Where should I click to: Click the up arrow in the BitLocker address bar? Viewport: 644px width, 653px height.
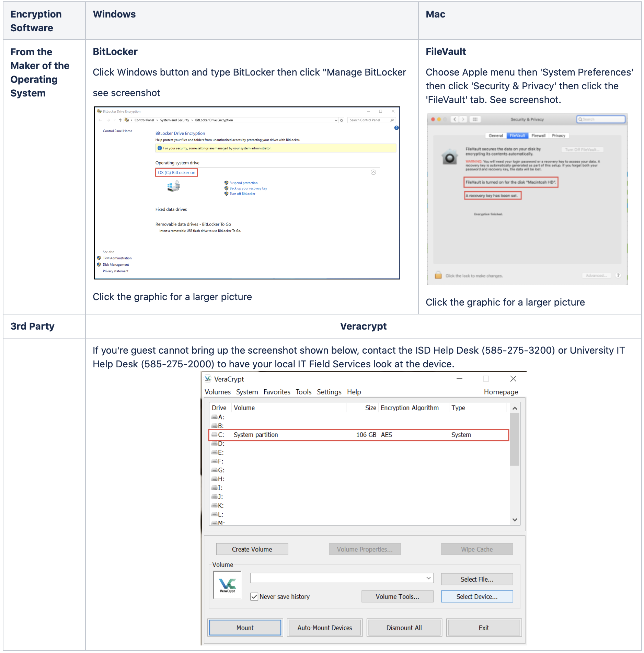[x=120, y=120]
